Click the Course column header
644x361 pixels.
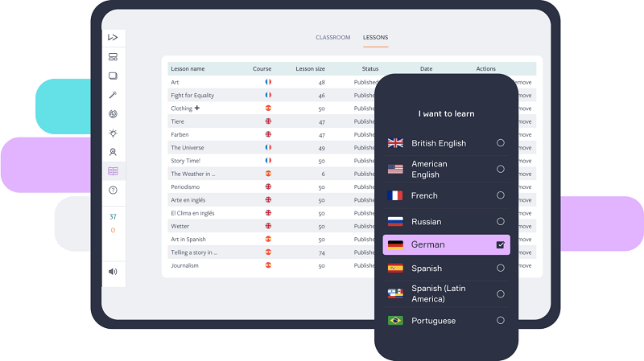click(262, 69)
